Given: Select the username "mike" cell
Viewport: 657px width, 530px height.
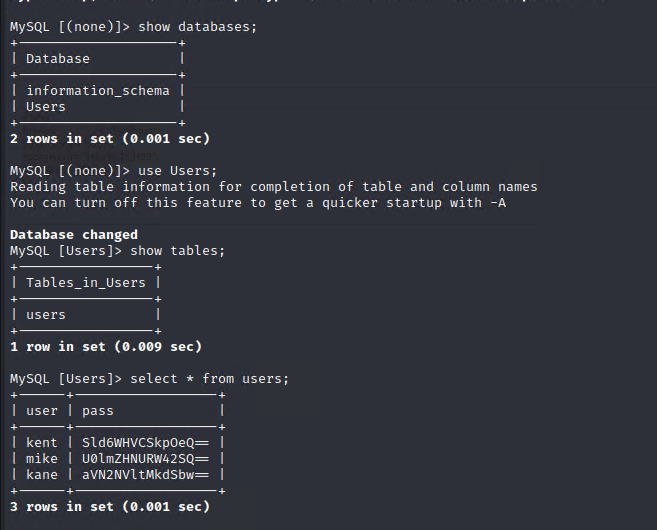Looking at the screenshot, I should 42,459.
